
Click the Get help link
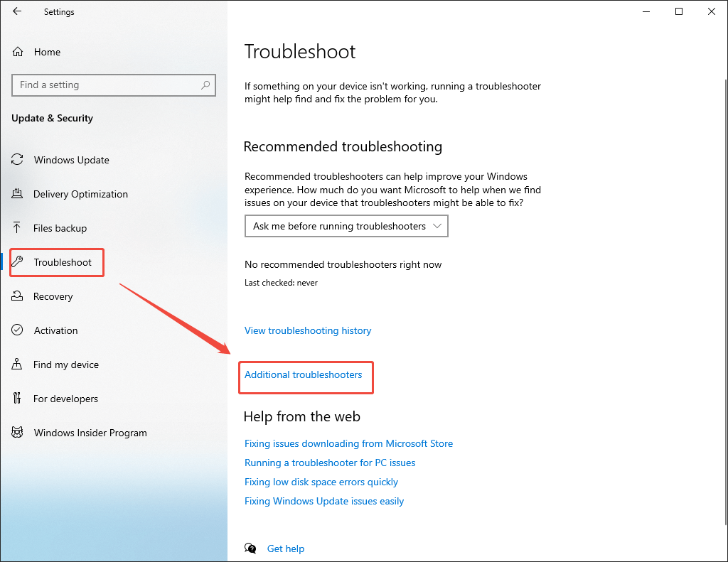click(x=286, y=549)
